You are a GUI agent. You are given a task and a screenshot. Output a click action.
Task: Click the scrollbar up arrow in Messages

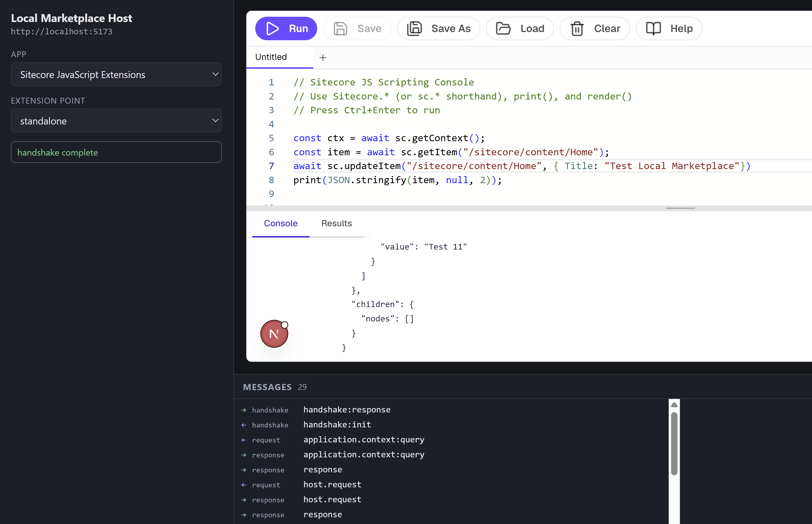point(674,405)
